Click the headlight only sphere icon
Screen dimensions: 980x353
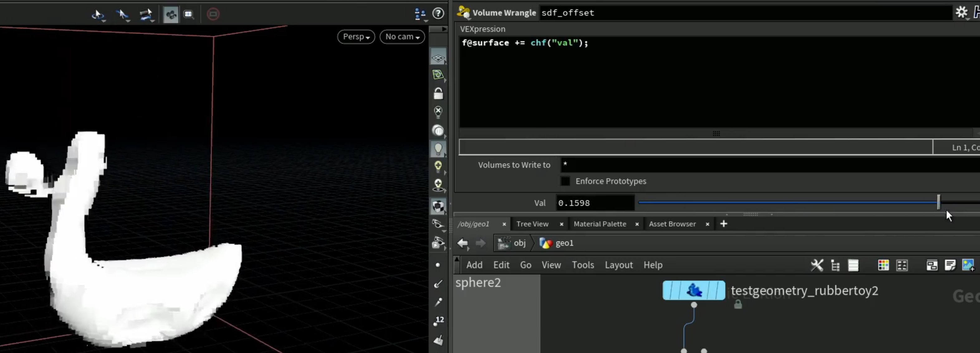click(438, 131)
